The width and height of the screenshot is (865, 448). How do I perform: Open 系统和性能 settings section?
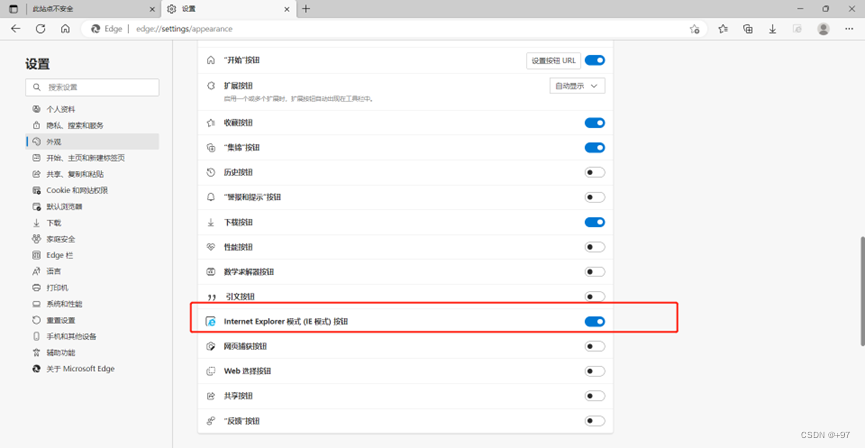coord(92,304)
